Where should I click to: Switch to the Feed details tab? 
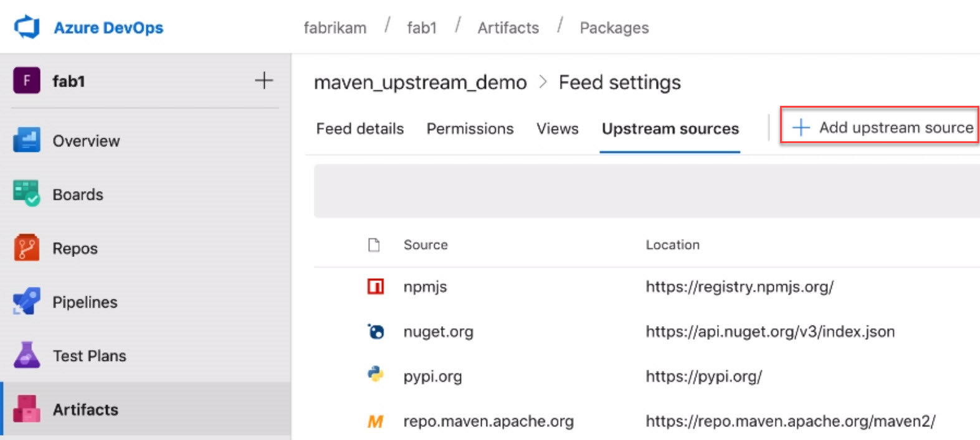(x=359, y=129)
